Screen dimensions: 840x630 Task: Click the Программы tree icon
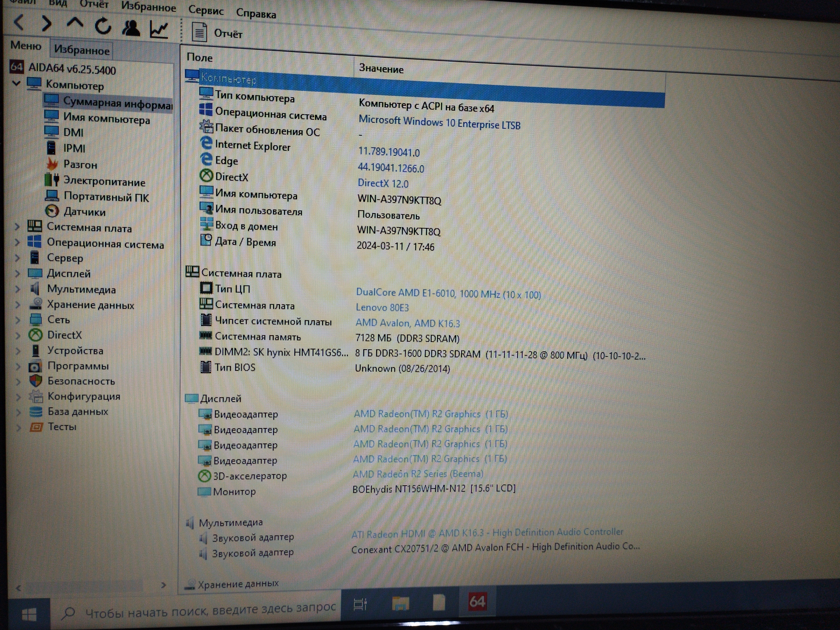click(35, 366)
